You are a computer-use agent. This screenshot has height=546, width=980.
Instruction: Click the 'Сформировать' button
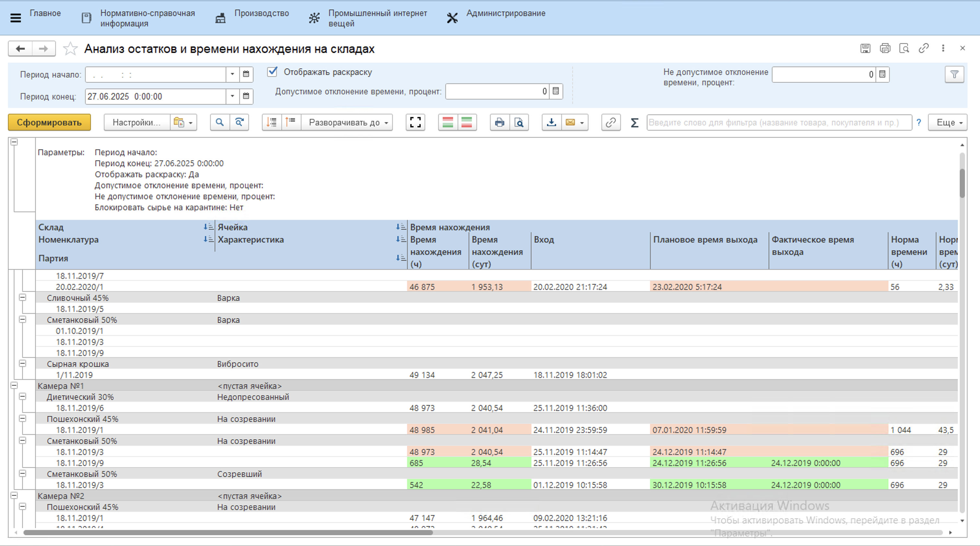(49, 122)
